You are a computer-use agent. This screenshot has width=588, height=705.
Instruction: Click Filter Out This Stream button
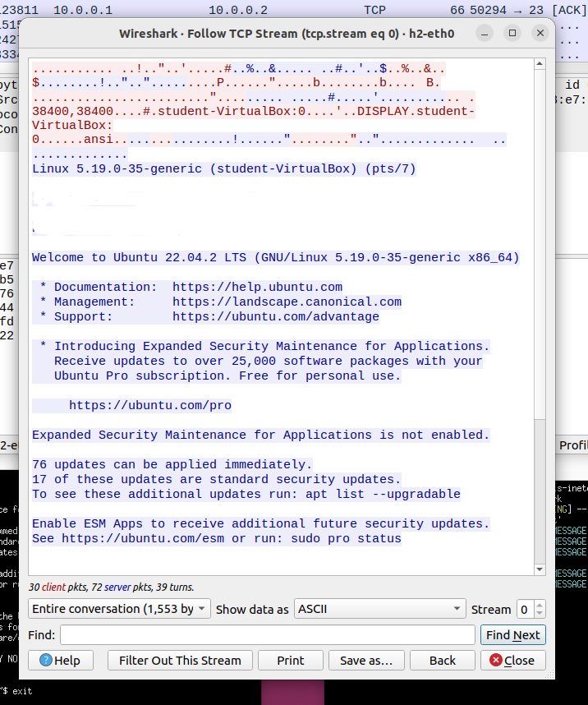click(x=180, y=660)
